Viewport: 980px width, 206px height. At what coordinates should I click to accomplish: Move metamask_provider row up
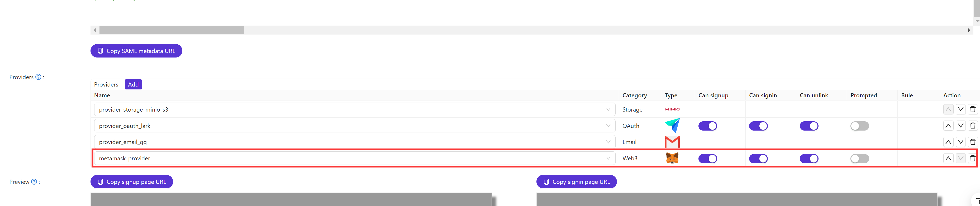pyautogui.click(x=948, y=159)
